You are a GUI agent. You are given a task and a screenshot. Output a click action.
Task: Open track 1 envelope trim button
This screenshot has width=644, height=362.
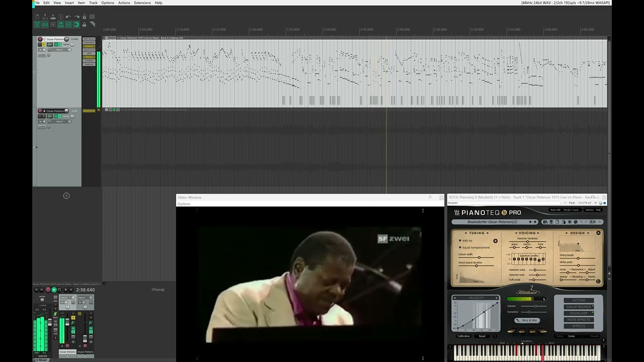pos(42,55)
